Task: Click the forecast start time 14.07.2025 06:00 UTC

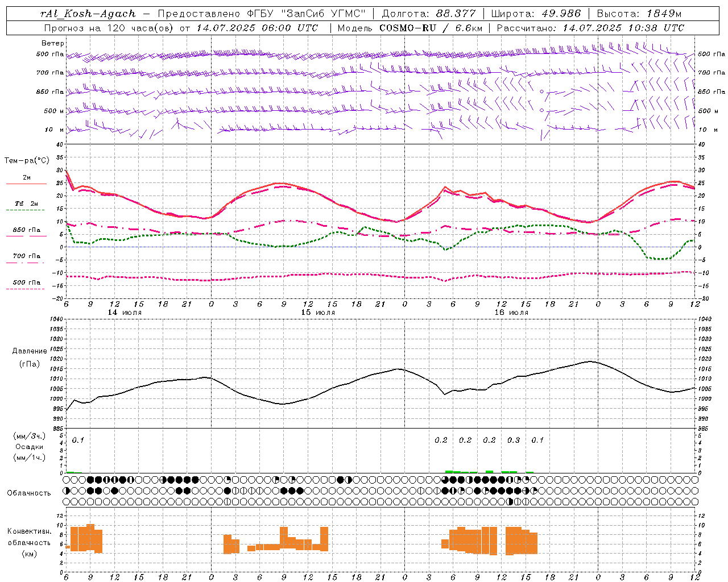Action: click(257, 28)
